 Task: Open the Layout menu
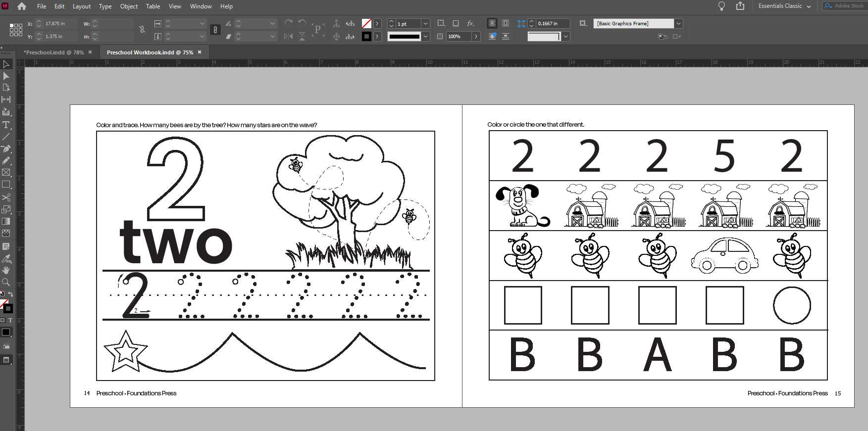(x=81, y=6)
